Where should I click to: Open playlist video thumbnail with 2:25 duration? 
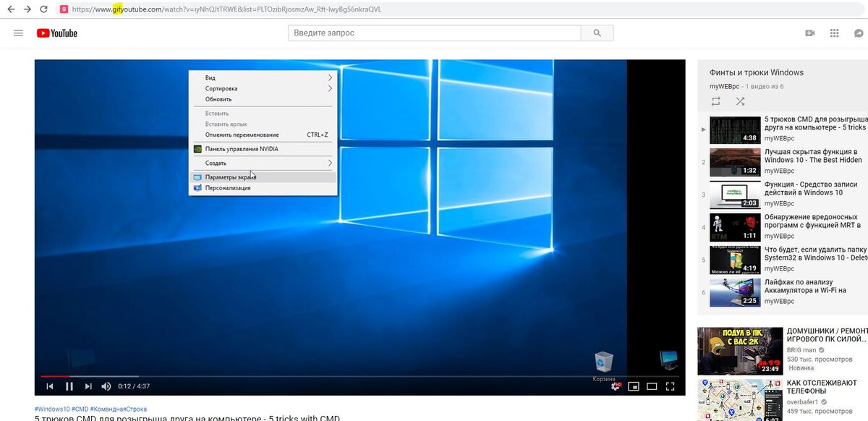coord(734,292)
